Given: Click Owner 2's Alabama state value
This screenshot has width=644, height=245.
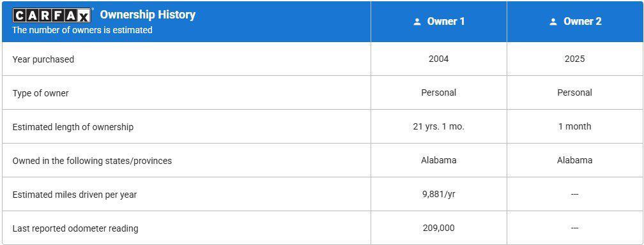Looking at the screenshot, I should click(x=574, y=160).
